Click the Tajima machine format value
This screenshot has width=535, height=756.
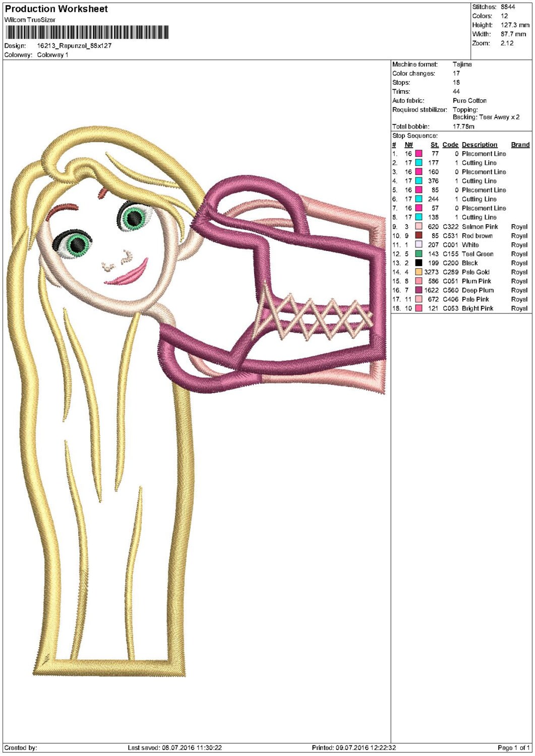(462, 64)
